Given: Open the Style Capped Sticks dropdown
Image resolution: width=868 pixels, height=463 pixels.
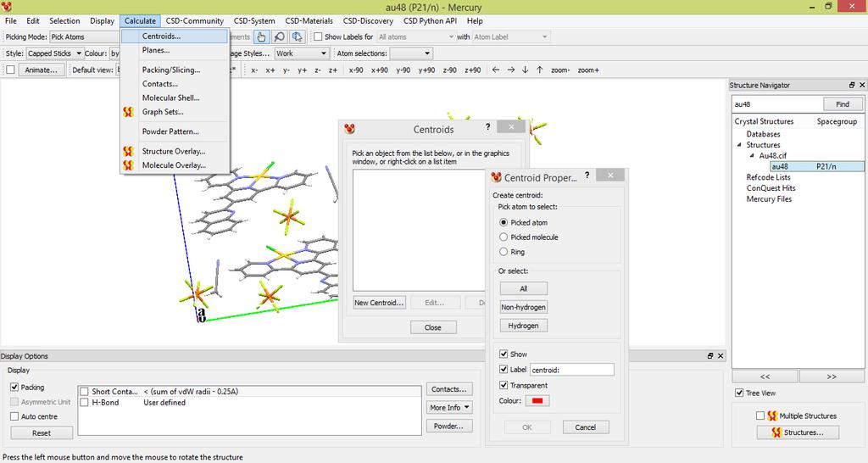Looking at the screenshot, I should click(55, 53).
